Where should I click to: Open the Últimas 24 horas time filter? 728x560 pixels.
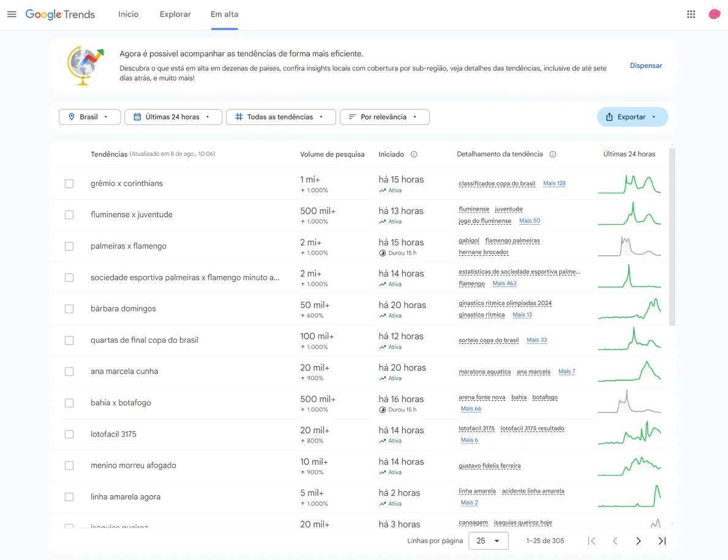pyautogui.click(x=173, y=117)
